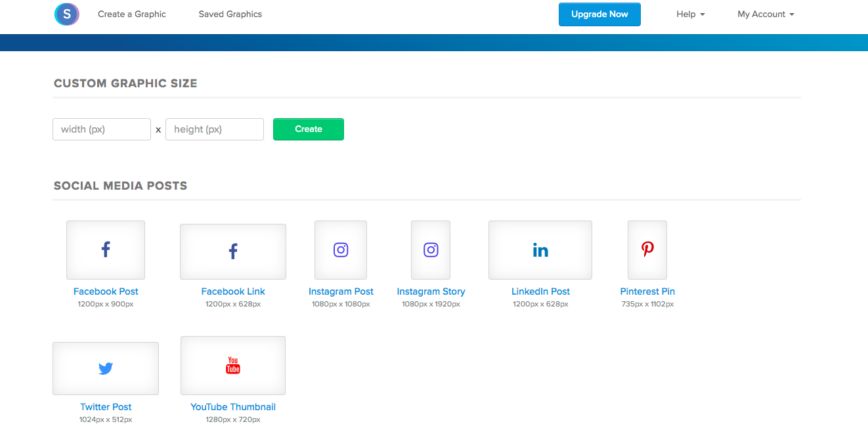Viewport: 868px width, 443px height.
Task: Open the Pinterest Pin text link
Action: [x=647, y=291]
